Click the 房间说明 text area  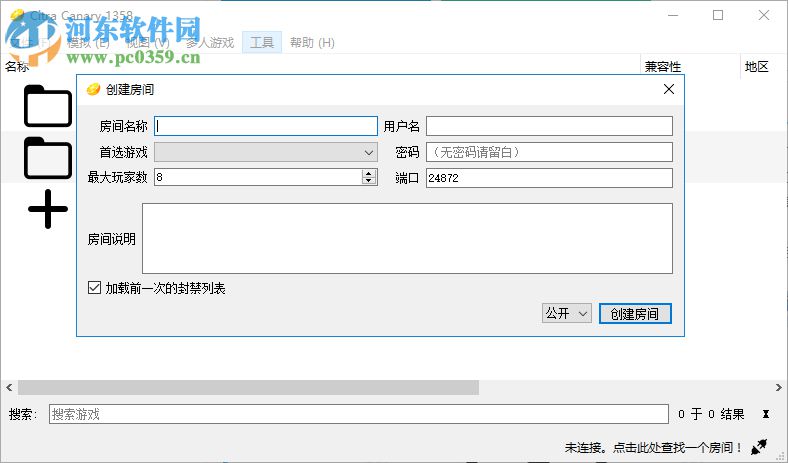click(x=407, y=238)
